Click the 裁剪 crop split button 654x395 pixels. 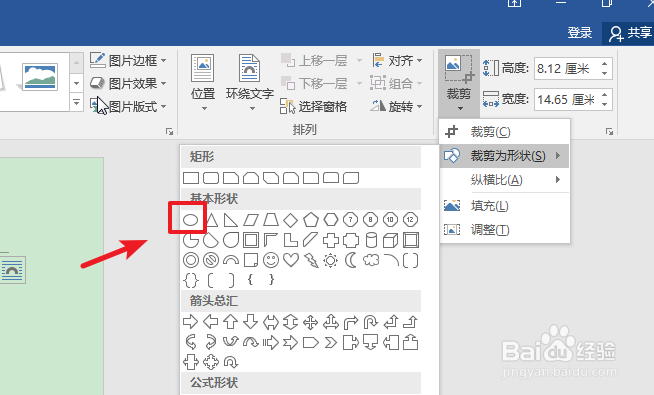[x=459, y=83]
